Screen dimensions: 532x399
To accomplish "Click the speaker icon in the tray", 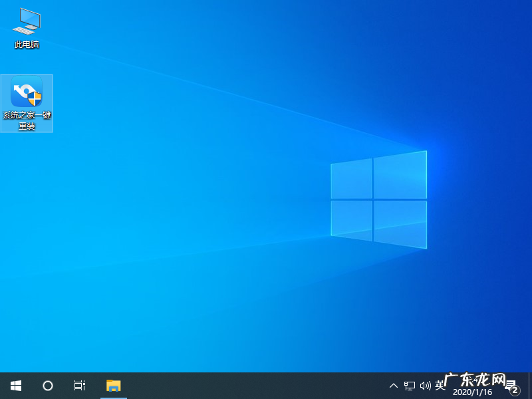I will point(425,385).
